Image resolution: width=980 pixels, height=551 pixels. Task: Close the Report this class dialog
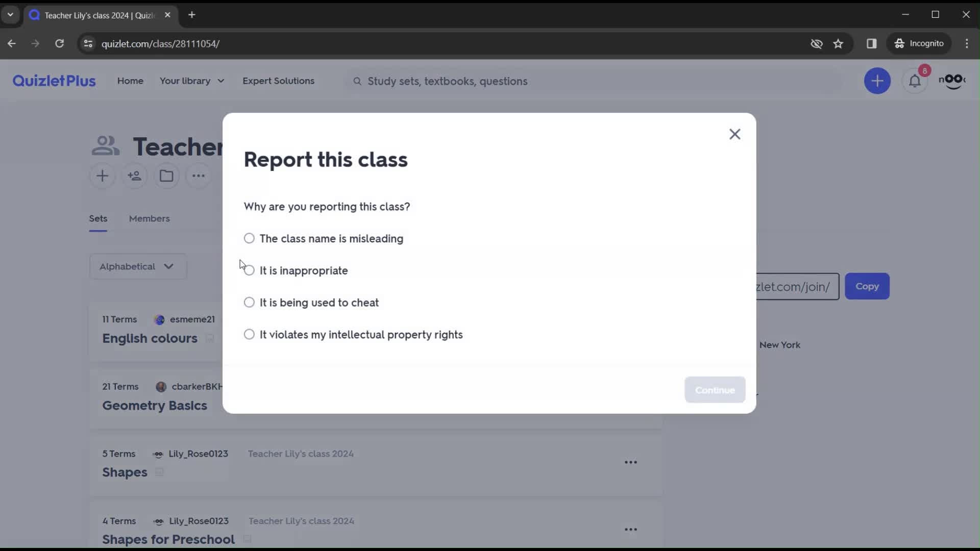pyautogui.click(x=735, y=134)
